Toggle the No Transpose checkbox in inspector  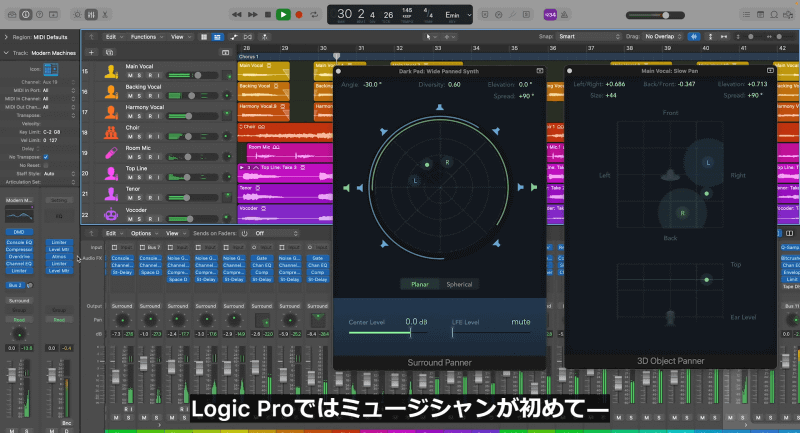[x=46, y=157]
